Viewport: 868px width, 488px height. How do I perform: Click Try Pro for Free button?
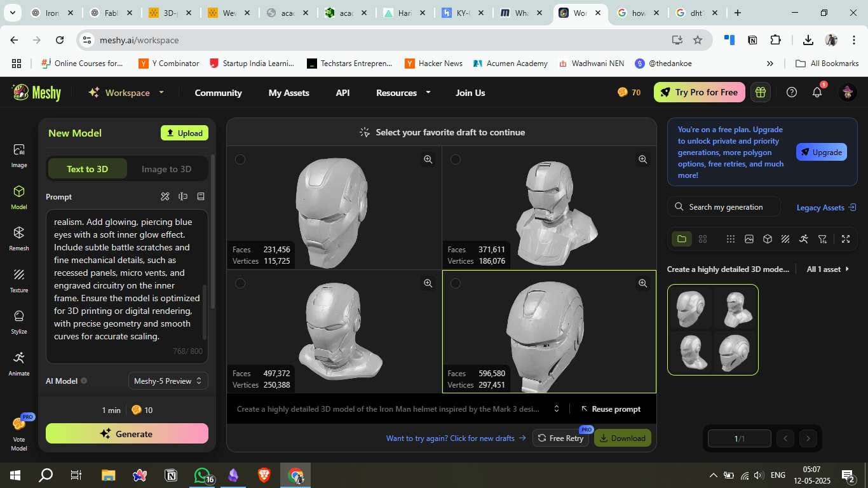point(699,92)
